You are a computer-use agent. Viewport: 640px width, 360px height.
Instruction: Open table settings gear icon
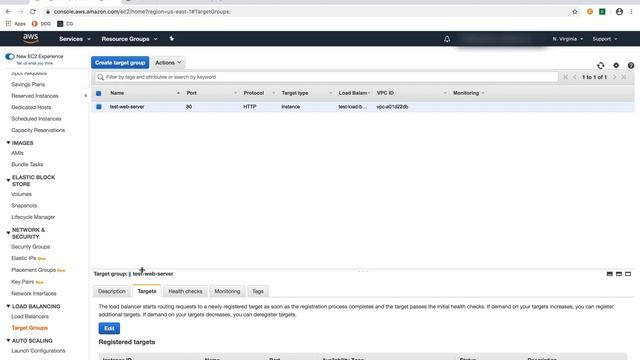[616, 65]
